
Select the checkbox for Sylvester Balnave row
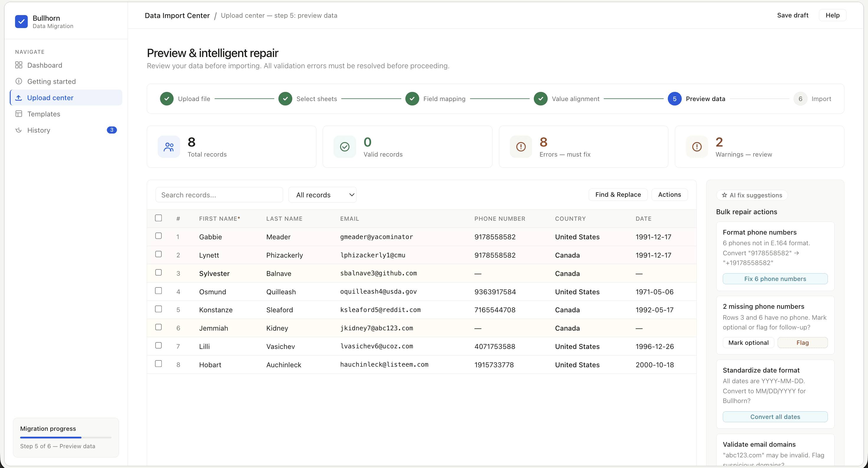(158, 272)
